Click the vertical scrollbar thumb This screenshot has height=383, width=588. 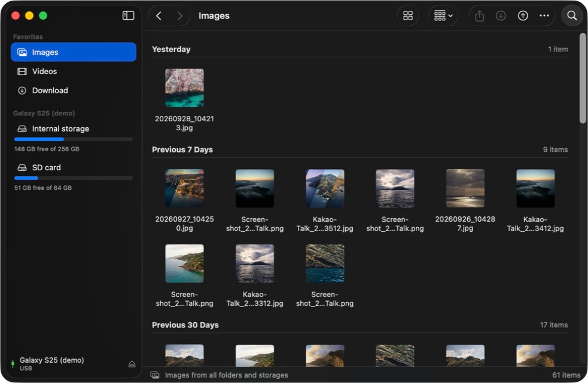[583, 78]
